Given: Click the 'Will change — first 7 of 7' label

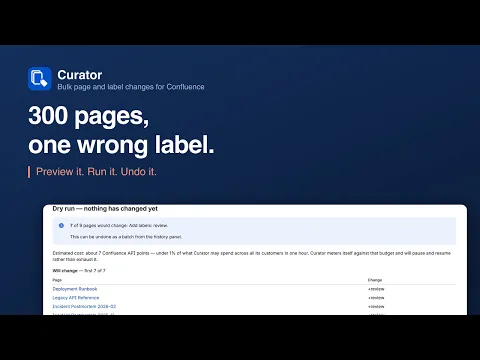Looking at the screenshot, I should pyautogui.click(x=79, y=271).
